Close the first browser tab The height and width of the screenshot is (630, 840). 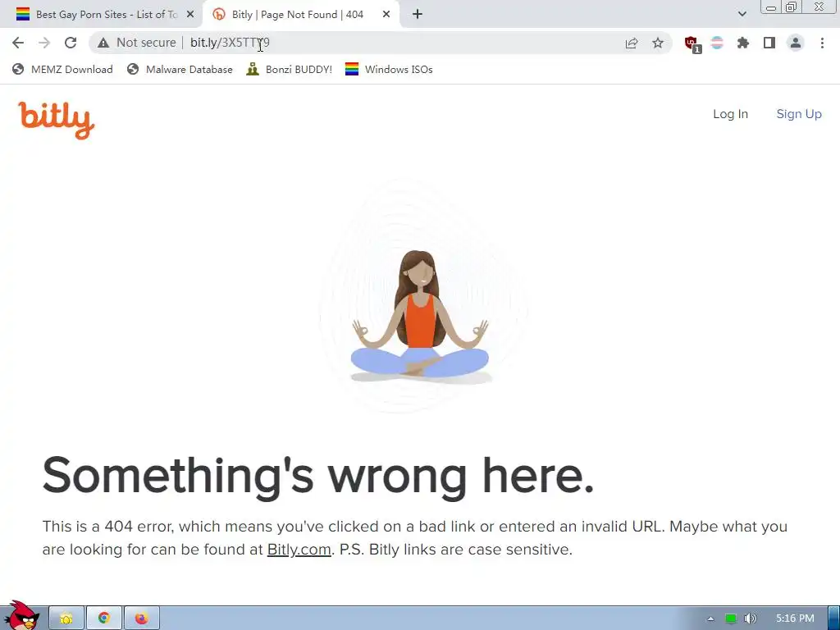190,15
